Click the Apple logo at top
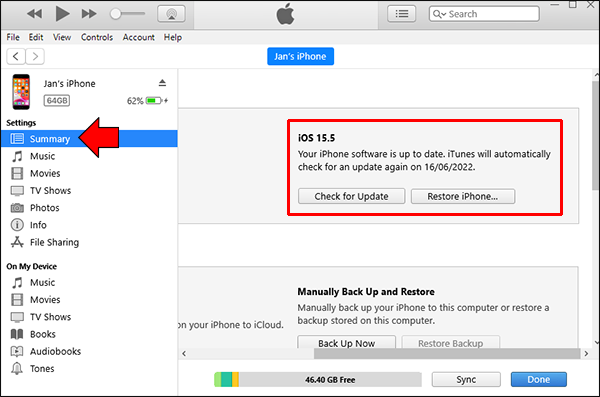Screen dimensions: 600x397 click(285, 15)
